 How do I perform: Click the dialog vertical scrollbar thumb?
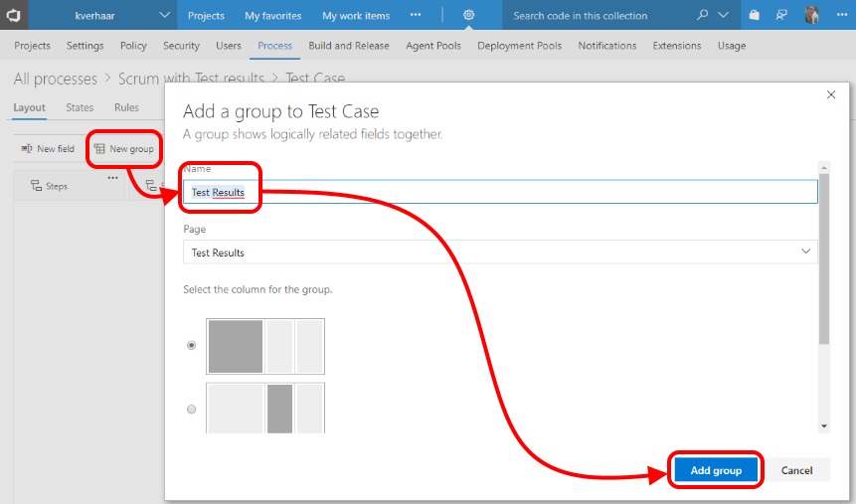tap(824, 258)
